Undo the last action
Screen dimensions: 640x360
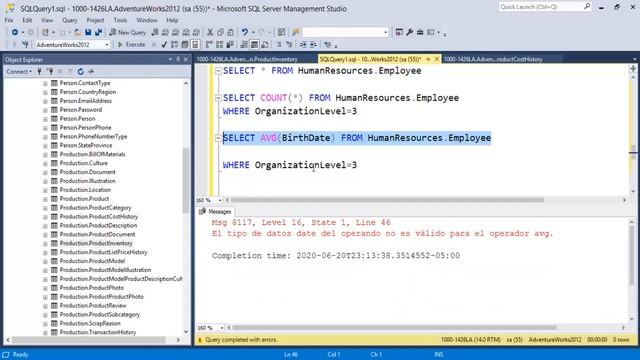coord(244,32)
